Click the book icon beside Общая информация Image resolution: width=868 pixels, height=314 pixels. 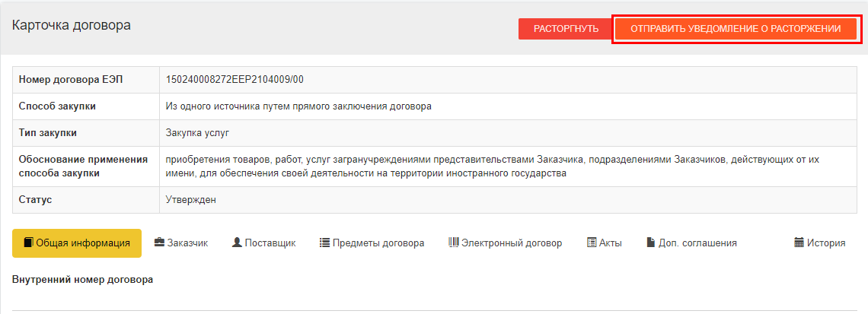(x=28, y=243)
